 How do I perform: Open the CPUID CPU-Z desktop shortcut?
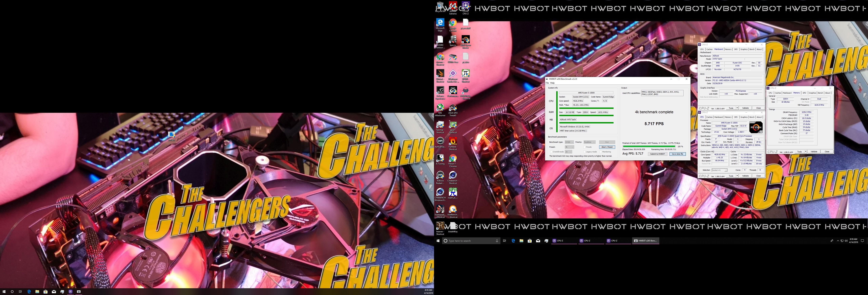[x=465, y=8]
